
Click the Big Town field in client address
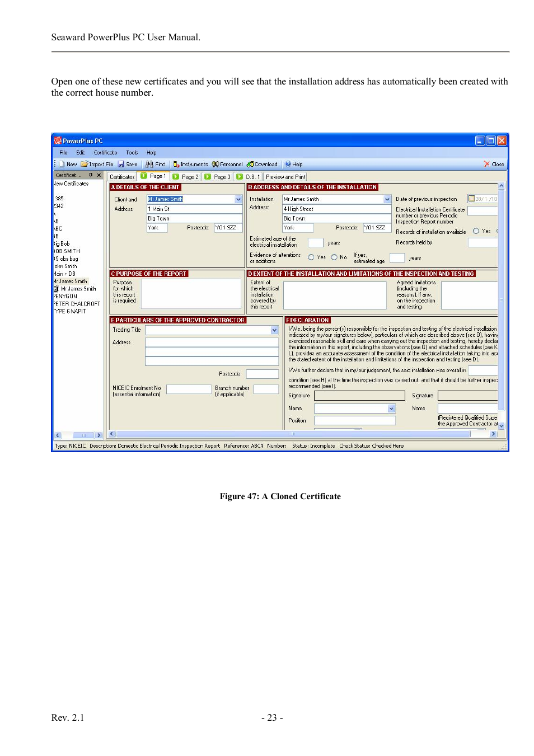tap(194, 218)
